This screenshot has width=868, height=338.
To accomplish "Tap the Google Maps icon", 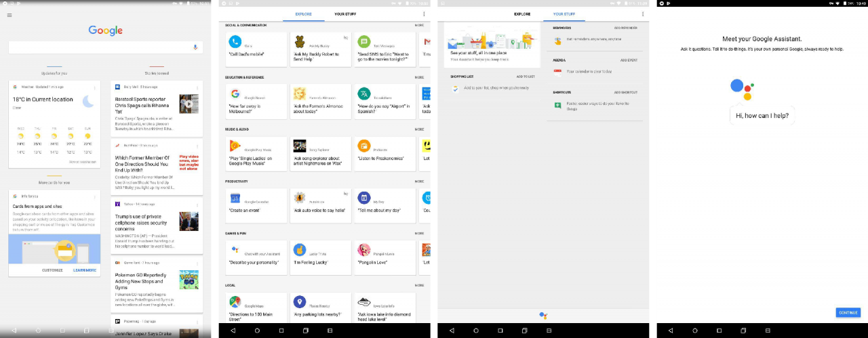I will (x=235, y=302).
